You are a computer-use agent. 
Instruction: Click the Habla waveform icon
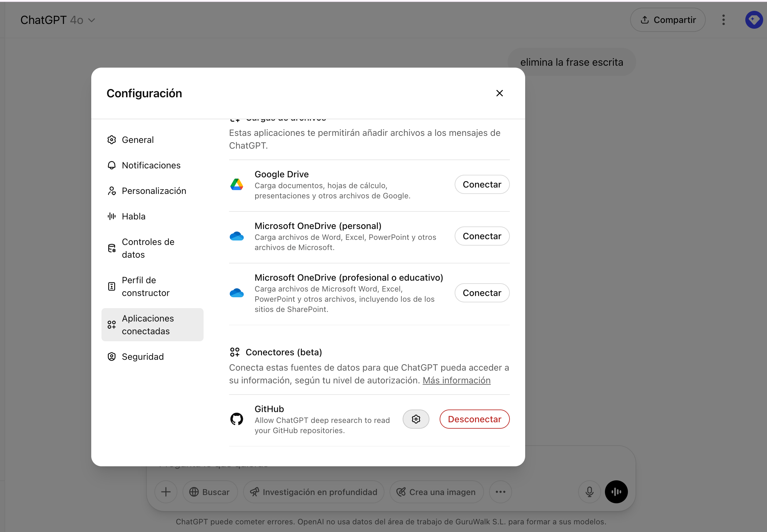(112, 216)
